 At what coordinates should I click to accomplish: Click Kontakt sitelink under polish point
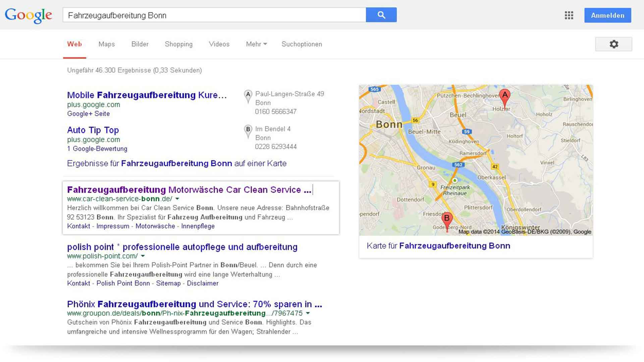[78, 283]
